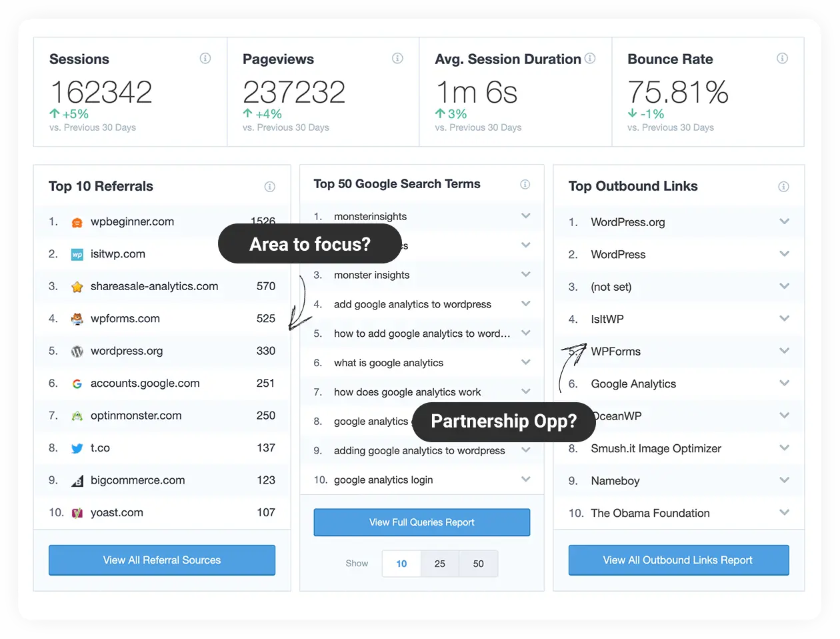Open the Full Queries Report

421,522
